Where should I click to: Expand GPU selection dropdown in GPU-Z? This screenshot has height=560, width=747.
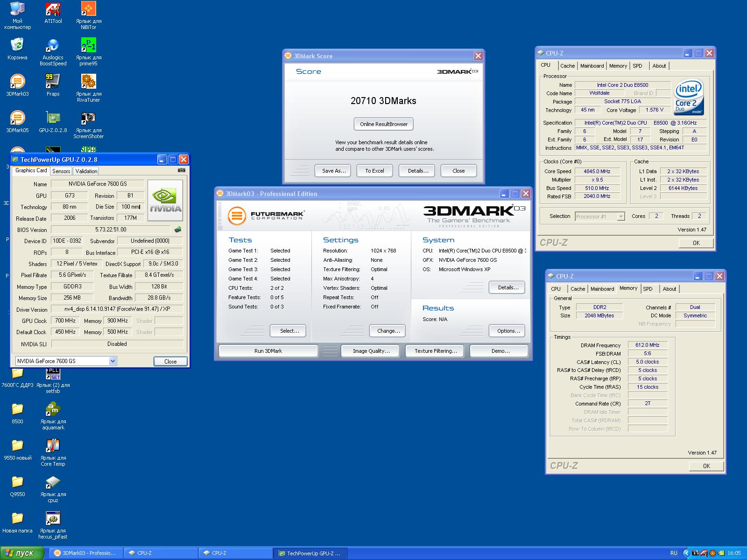click(113, 361)
